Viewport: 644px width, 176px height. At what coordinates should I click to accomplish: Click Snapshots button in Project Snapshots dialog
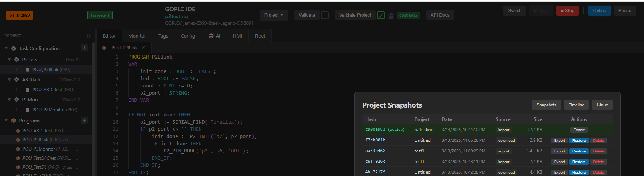coord(547,105)
